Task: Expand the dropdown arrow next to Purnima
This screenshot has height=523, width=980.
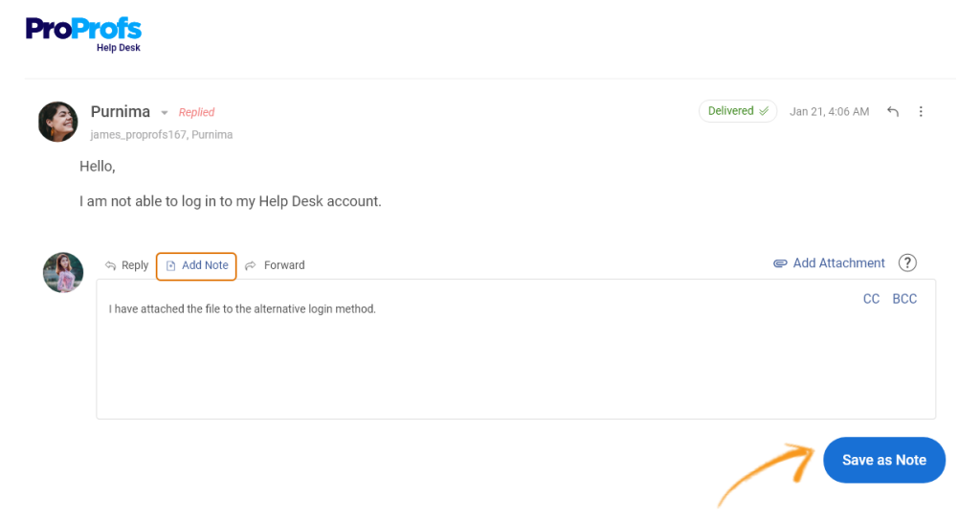Action: (x=165, y=113)
